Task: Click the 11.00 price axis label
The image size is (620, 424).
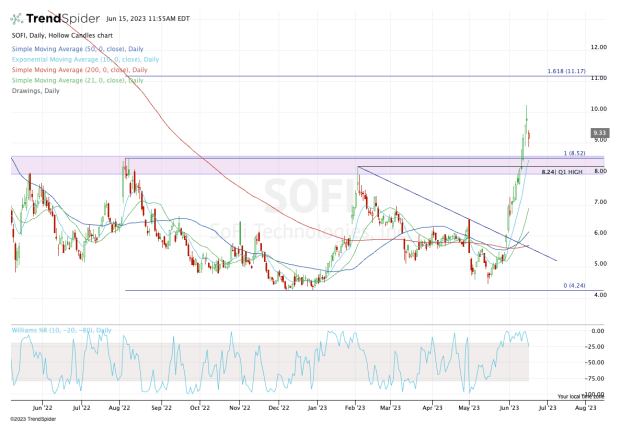Action: point(599,78)
